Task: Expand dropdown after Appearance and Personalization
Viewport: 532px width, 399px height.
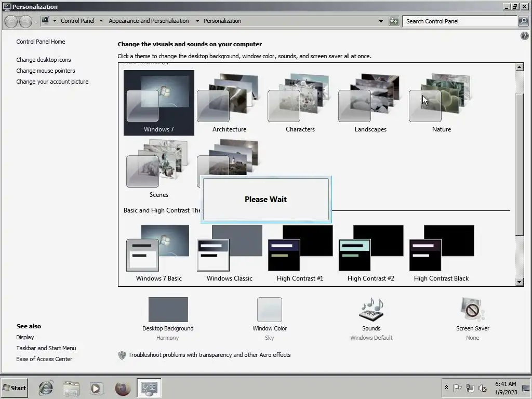Action: pos(197,21)
